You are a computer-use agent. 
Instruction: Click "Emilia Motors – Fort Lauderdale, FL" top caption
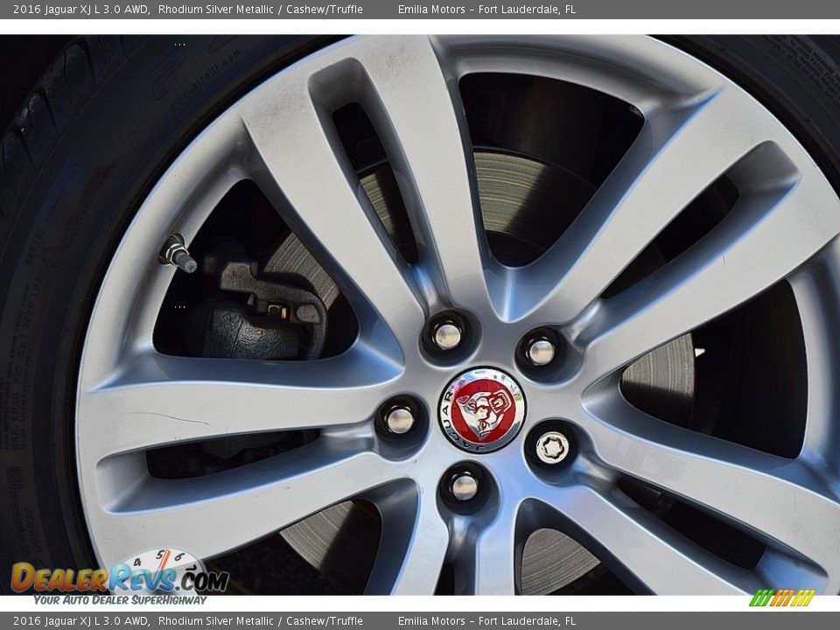pyautogui.click(x=486, y=9)
